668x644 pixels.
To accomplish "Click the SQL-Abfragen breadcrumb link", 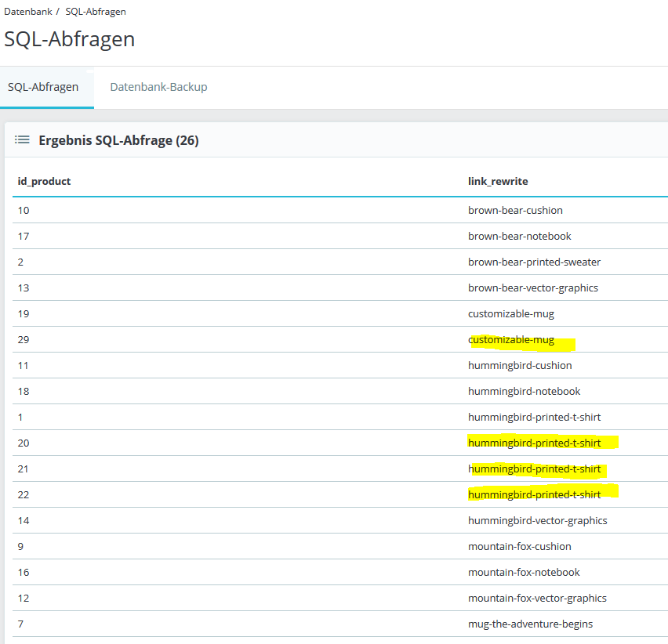I will tap(96, 12).
